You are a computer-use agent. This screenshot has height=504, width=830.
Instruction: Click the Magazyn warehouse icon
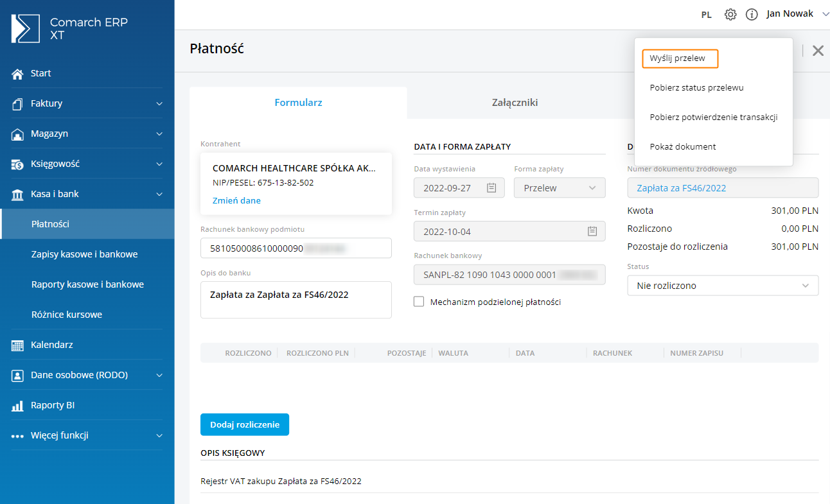18,134
